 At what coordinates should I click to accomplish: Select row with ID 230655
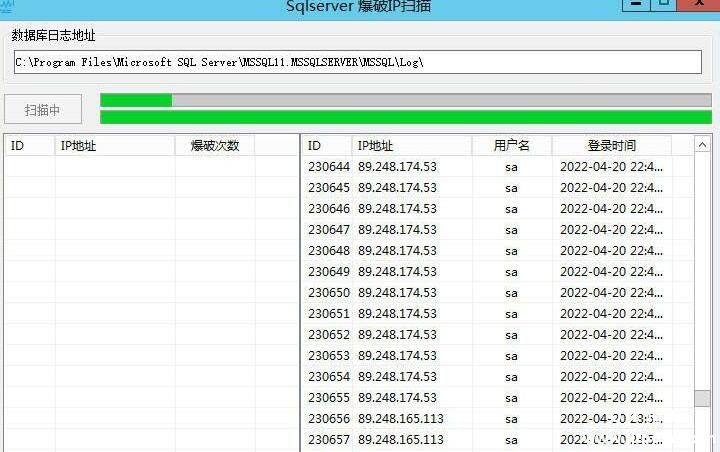[498, 397]
